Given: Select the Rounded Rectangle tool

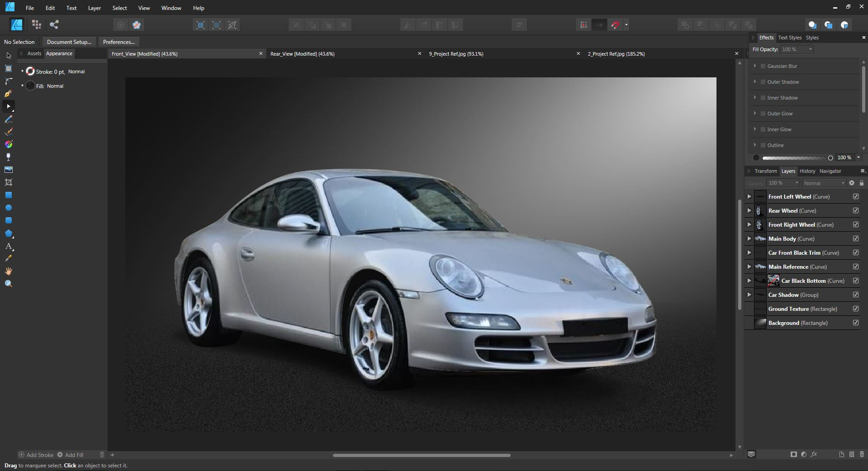Looking at the screenshot, I should [9, 220].
